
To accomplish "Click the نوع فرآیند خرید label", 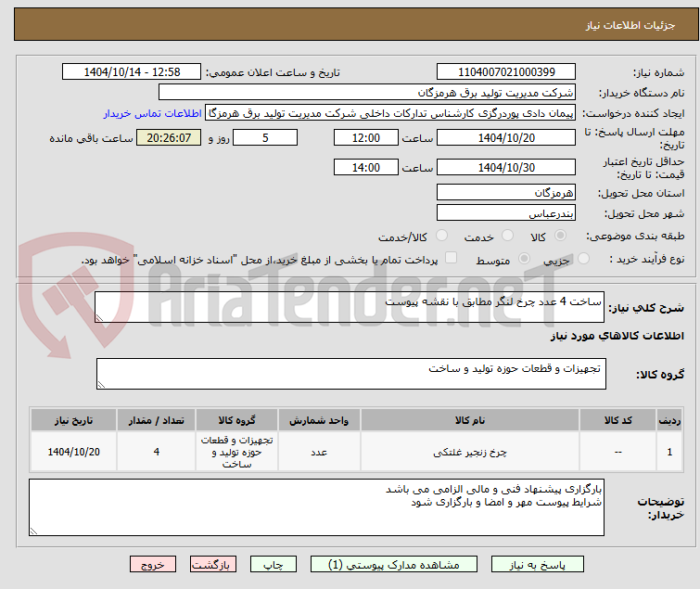I will [x=646, y=259].
